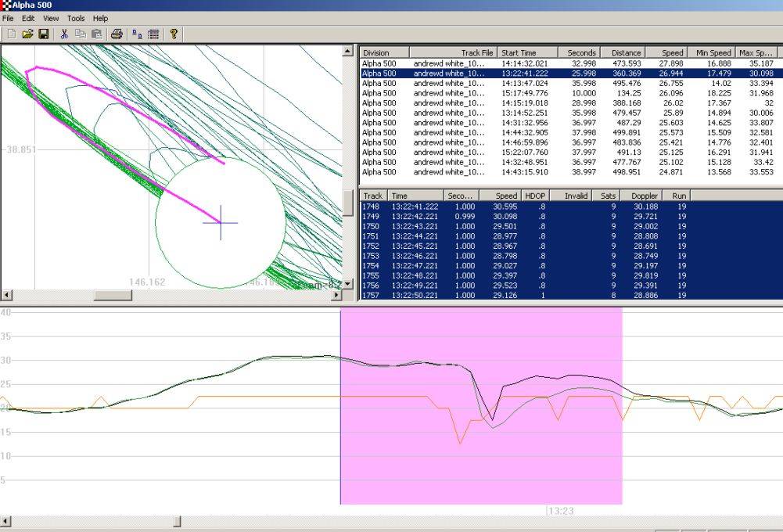Open a file with the folder icon
This screenshot has height=532, width=783.
[x=27, y=34]
